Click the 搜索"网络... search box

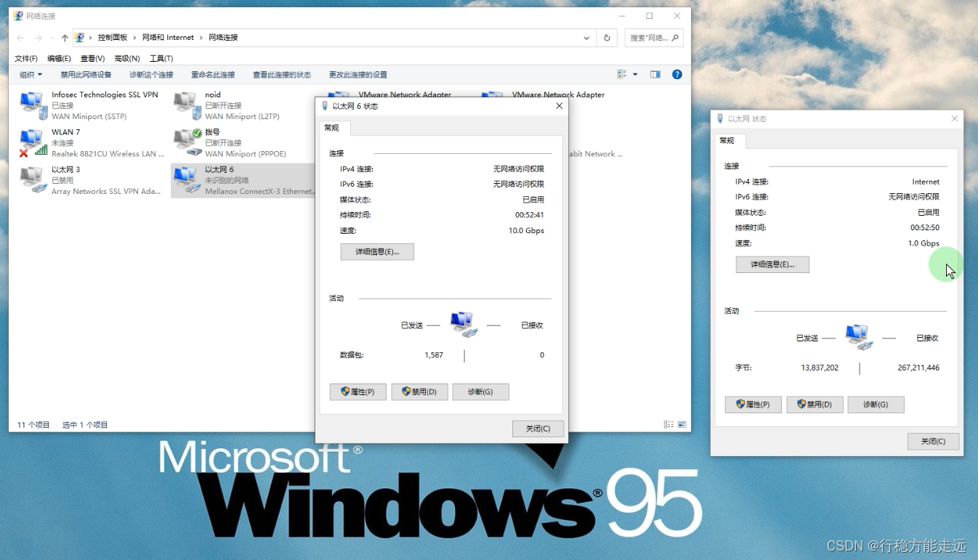tap(654, 38)
